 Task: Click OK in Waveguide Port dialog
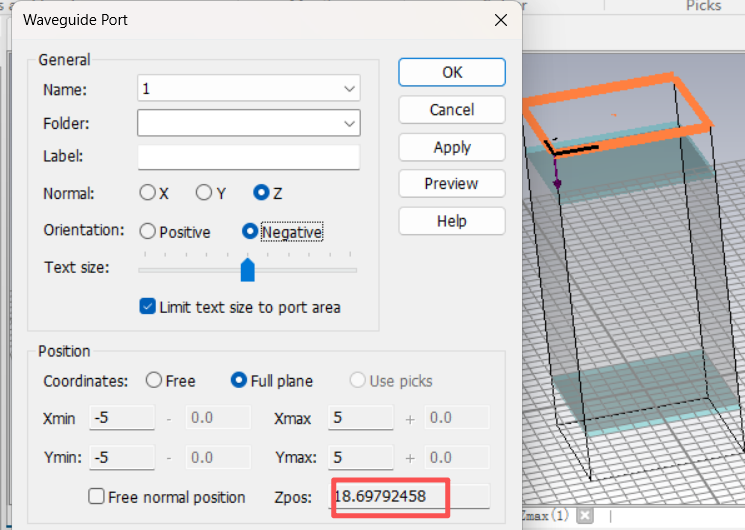pos(452,72)
